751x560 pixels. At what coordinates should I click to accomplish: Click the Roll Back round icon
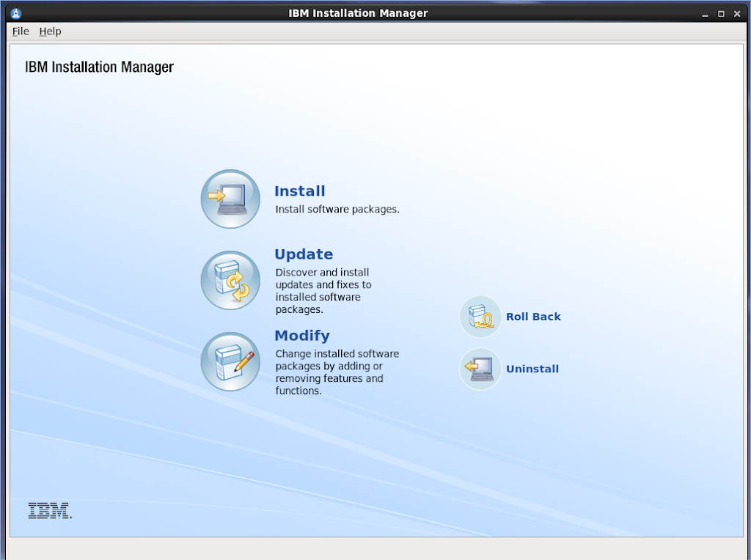click(480, 317)
